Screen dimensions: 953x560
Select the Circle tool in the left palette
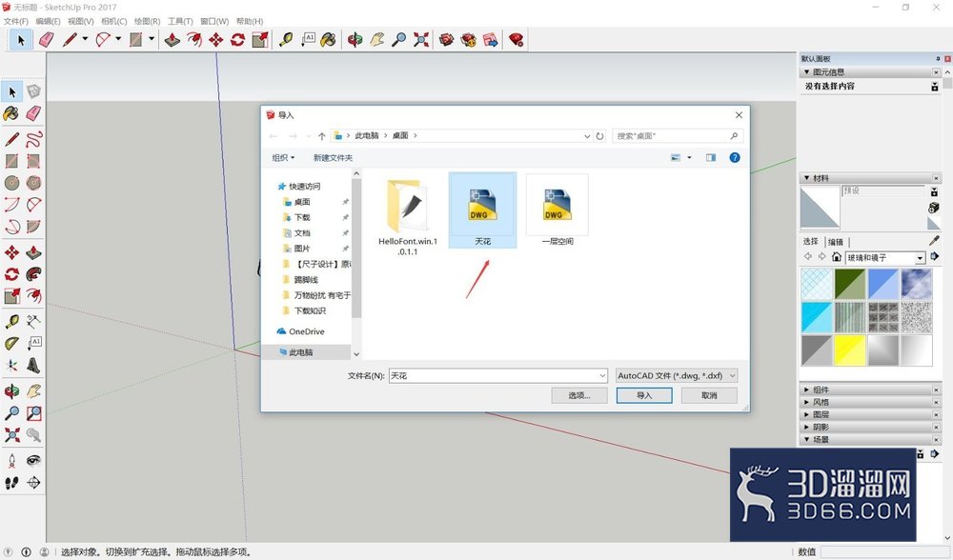tap(11, 183)
